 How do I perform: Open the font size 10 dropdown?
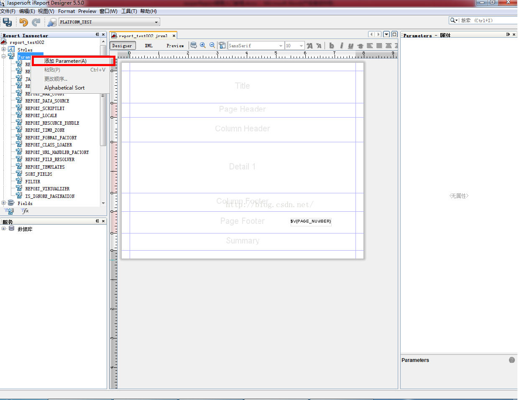point(301,46)
